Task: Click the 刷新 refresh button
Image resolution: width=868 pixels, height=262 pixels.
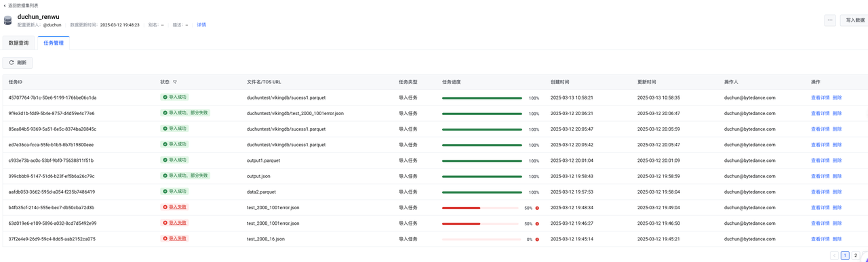Action: tap(18, 62)
